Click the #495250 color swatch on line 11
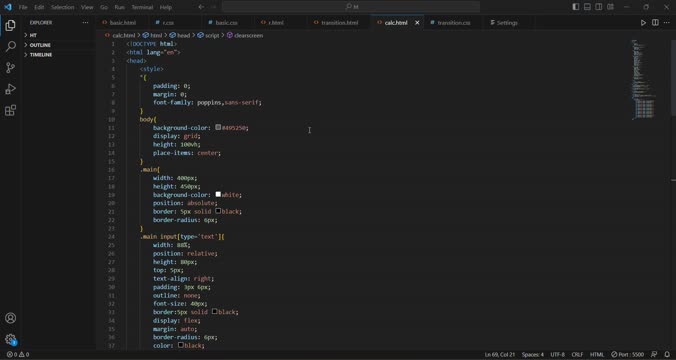Image resolution: width=676 pixels, height=360 pixels. pos(218,127)
